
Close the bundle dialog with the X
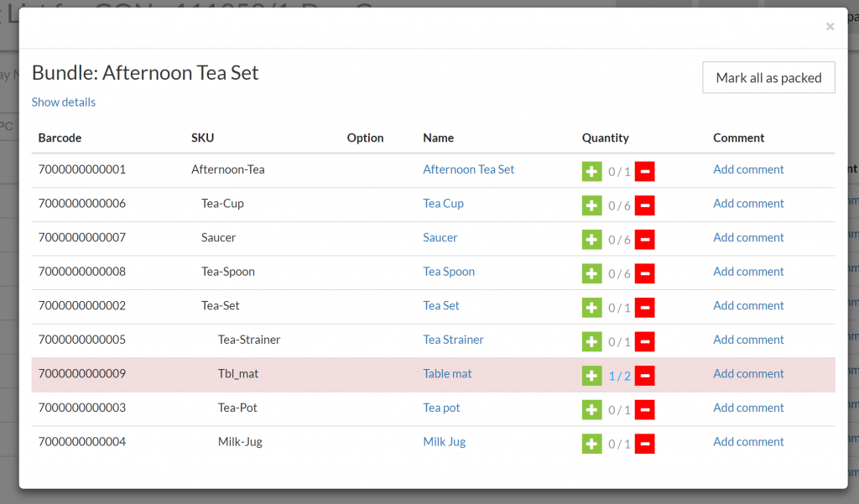coord(830,27)
